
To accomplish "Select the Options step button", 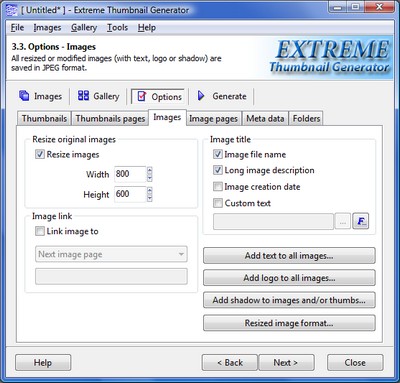I will (158, 97).
